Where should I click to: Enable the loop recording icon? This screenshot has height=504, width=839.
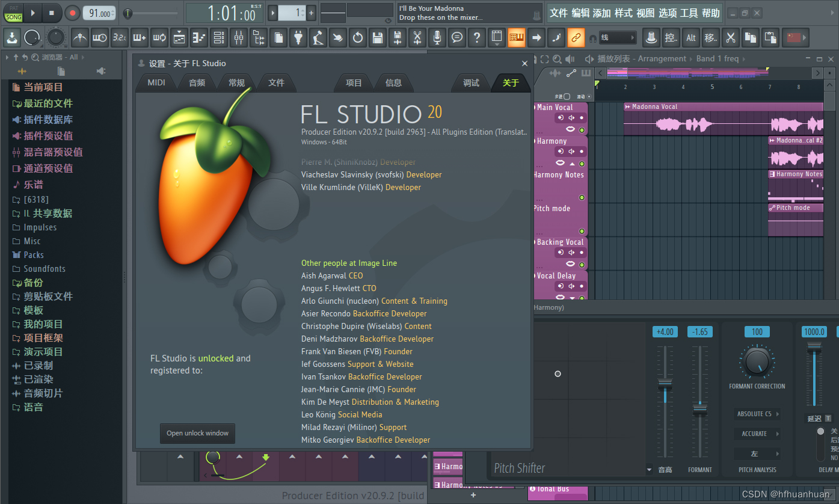coord(159,38)
